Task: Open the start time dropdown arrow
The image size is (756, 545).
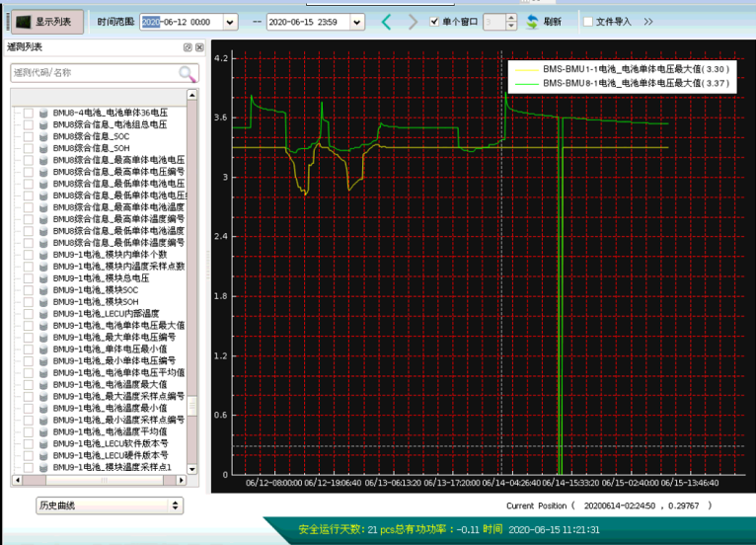Action: click(x=230, y=22)
